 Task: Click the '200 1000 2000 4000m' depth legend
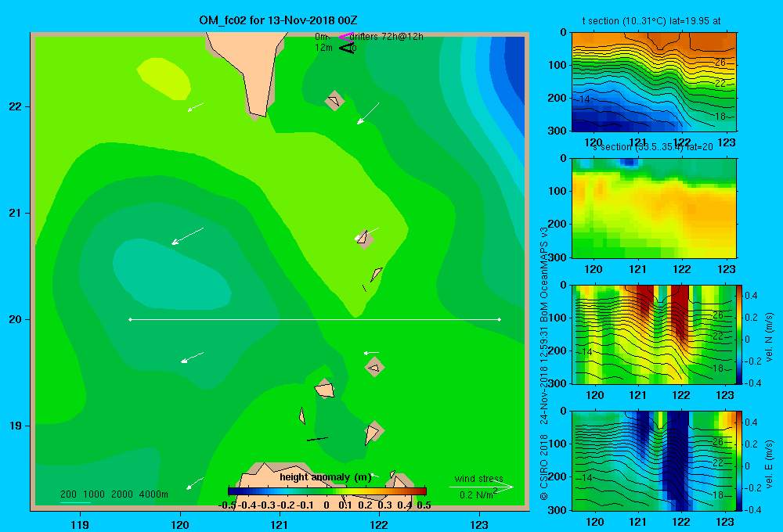click(x=114, y=494)
